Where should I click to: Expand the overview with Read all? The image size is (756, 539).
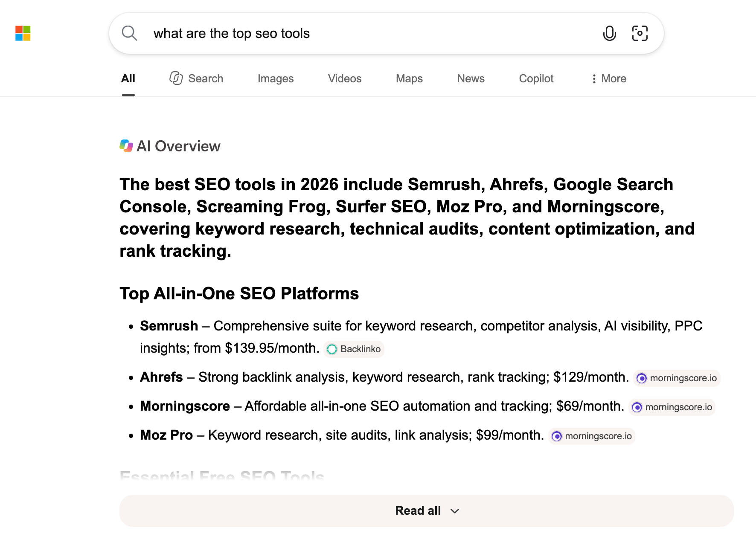tap(427, 511)
